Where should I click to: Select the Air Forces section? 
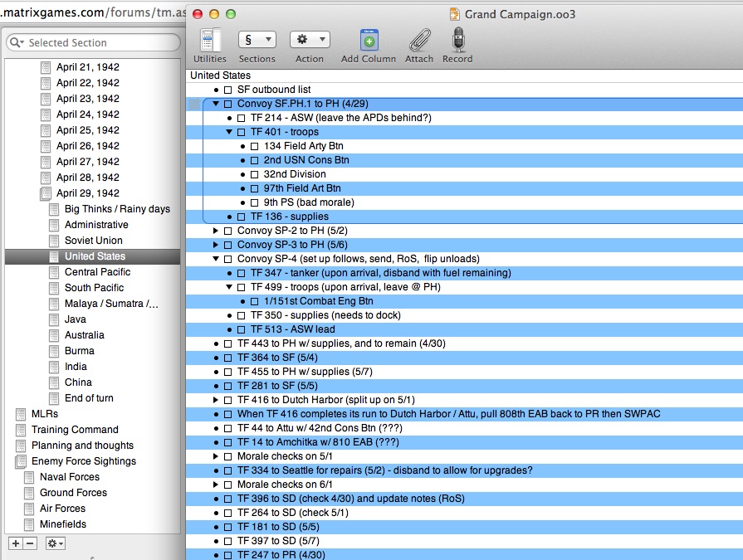[62, 509]
